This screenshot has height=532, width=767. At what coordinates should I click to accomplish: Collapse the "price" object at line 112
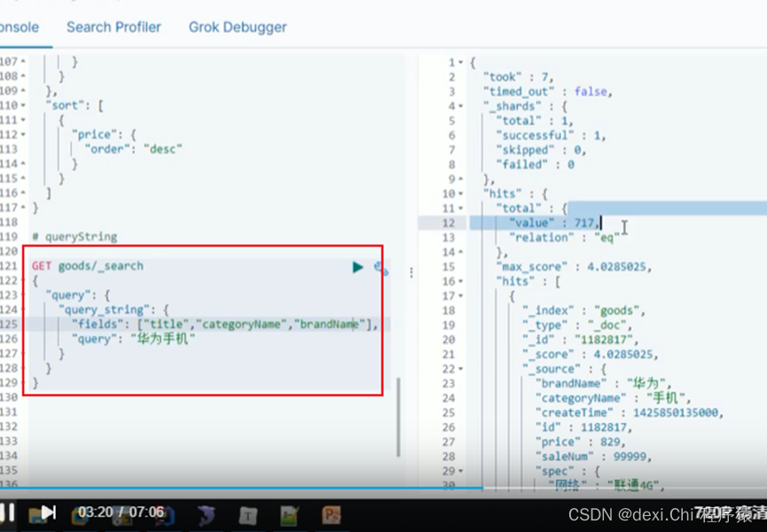tap(23, 135)
